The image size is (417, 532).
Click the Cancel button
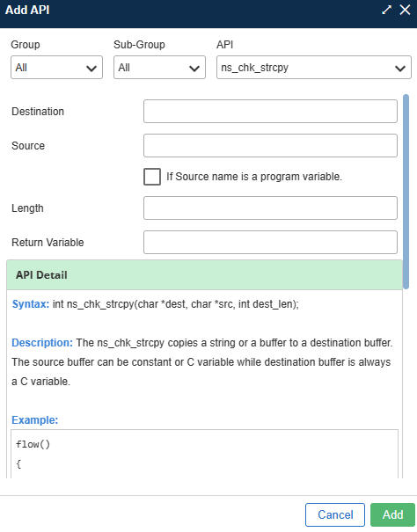(x=335, y=514)
